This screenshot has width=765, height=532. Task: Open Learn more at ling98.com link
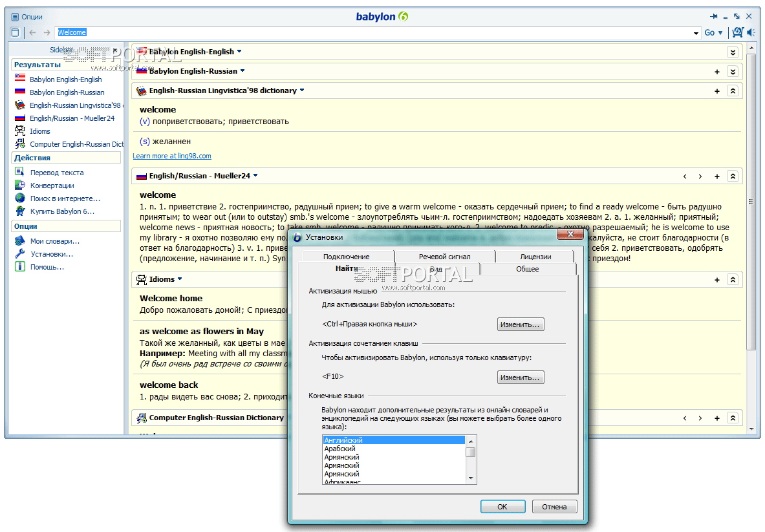point(172,156)
